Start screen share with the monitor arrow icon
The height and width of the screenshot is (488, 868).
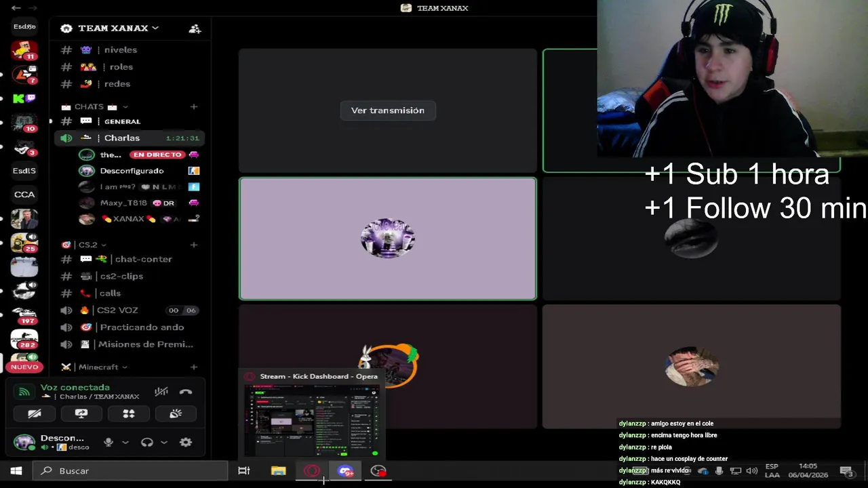point(81,413)
